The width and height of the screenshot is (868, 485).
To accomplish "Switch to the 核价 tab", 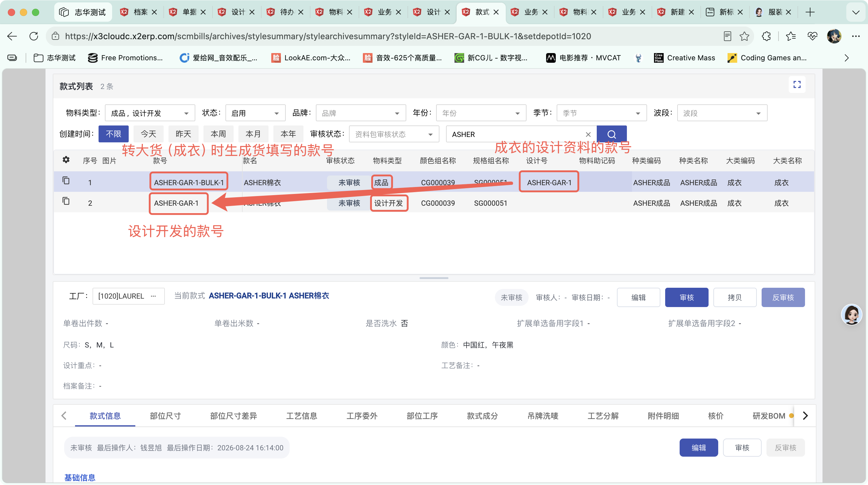I will pyautogui.click(x=716, y=416).
